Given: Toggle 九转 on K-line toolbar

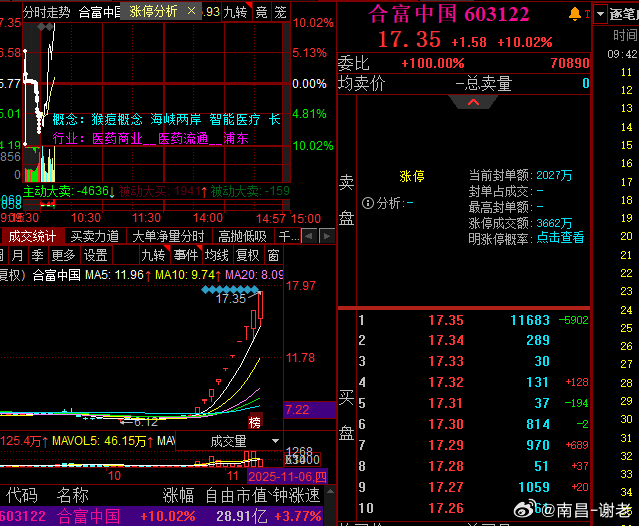Looking at the screenshot, I should pyautogui.click(x=153, y=255).
